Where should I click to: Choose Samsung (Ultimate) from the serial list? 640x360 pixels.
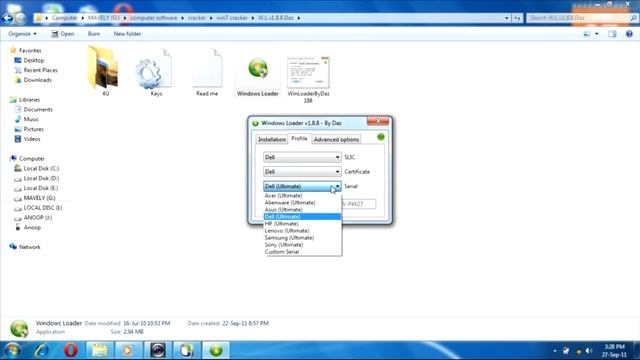click(x=302, y=238)
